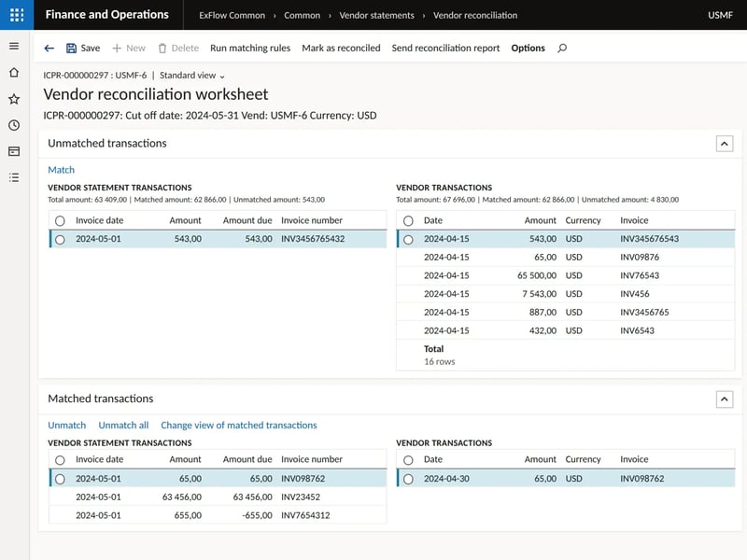
Task: Click the 63 456,00 Amount cell
Action: [182, 497]
